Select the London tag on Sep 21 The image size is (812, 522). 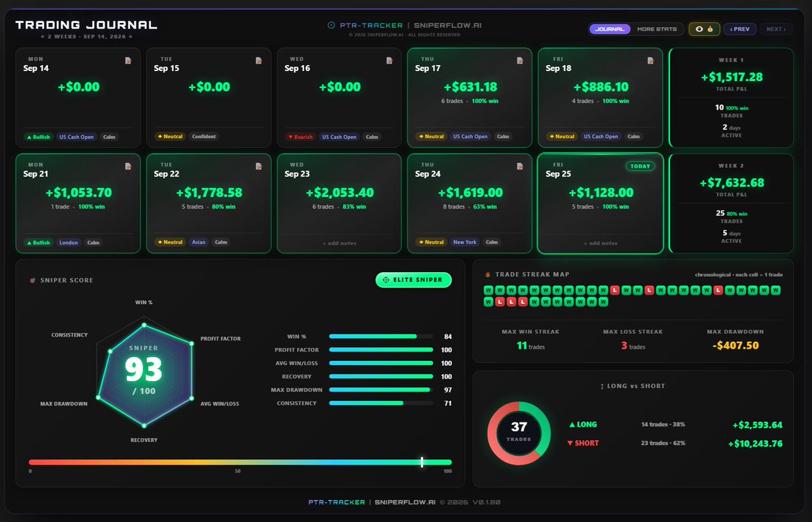click(68, 242)
